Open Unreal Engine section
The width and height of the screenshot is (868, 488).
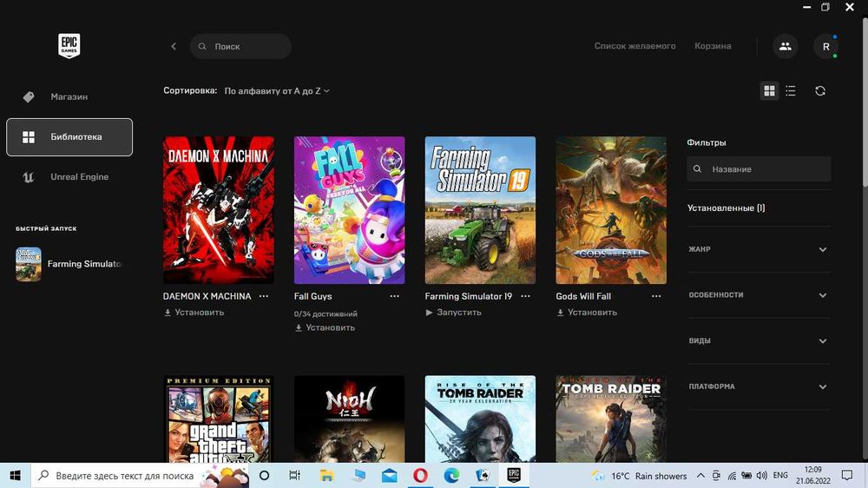[69, 177]
